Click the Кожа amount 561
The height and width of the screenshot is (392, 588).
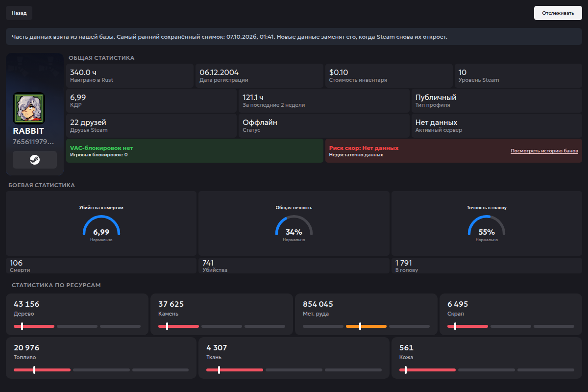406,348
